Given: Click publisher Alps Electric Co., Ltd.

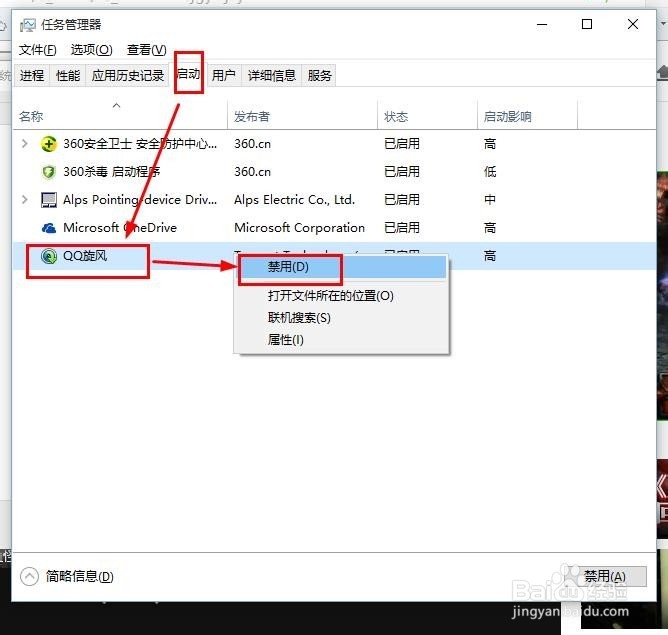Looking at the screenshot, I should point(294,200).
